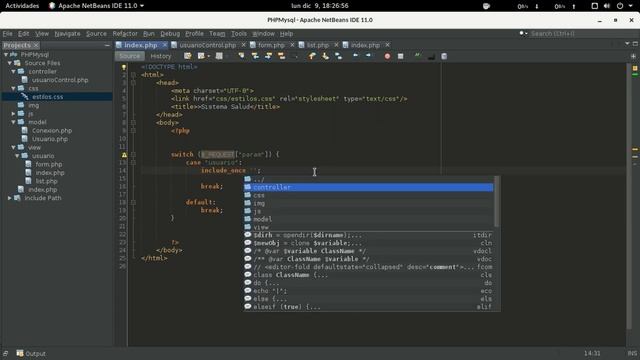Switch to the form.php editor tab
The image size is (640, 360).
271,45
